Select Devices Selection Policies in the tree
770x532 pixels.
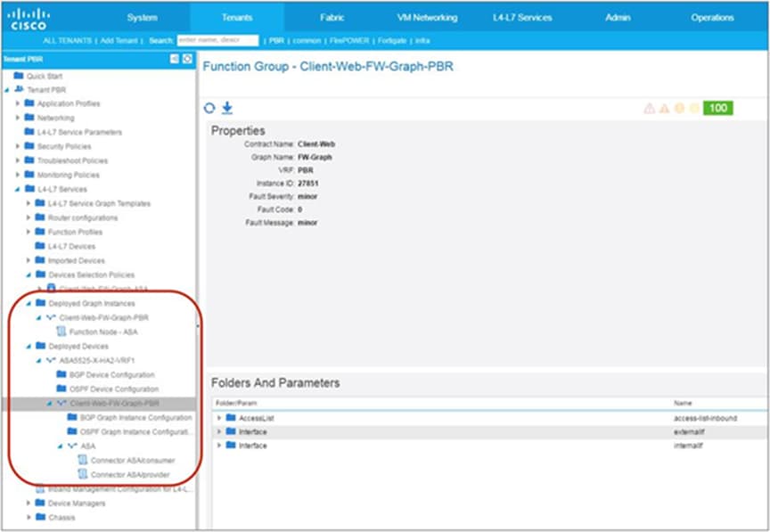point(91,274)
